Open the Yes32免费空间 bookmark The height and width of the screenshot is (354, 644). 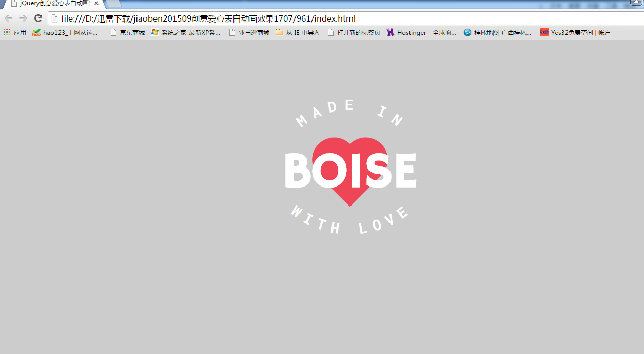[575, 32]
